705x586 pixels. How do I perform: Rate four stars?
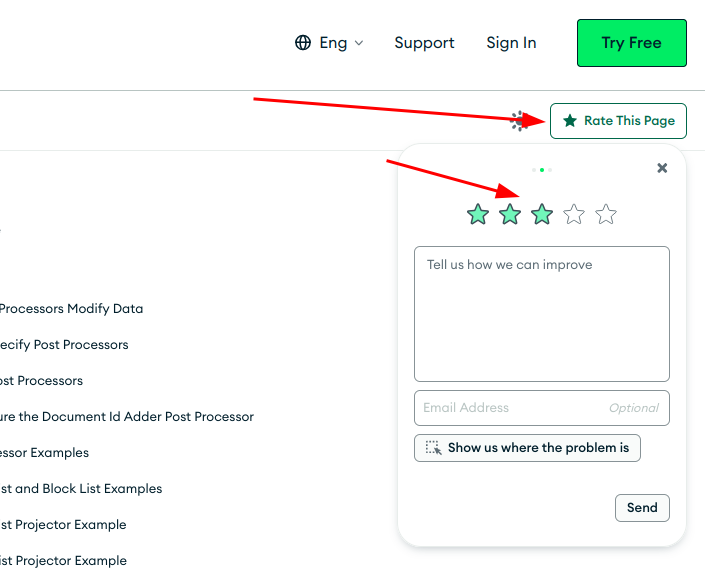pos(574,214)
